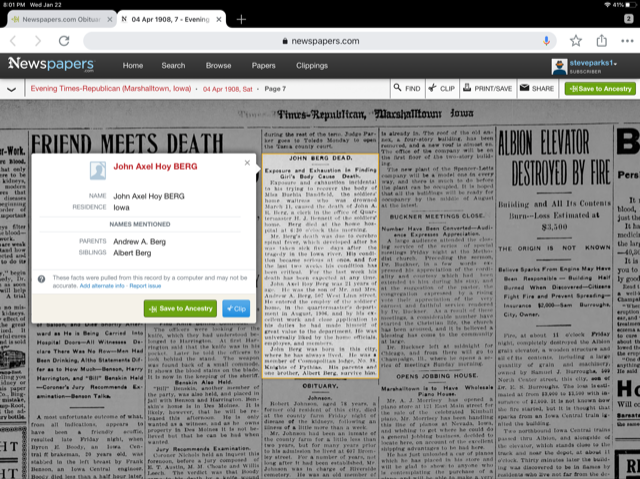640x479 pixels.
Task: Open Evening Times-Republican (Marshalltown, Iowa) link
Action: pyautogui.click(x=111, y=89)
